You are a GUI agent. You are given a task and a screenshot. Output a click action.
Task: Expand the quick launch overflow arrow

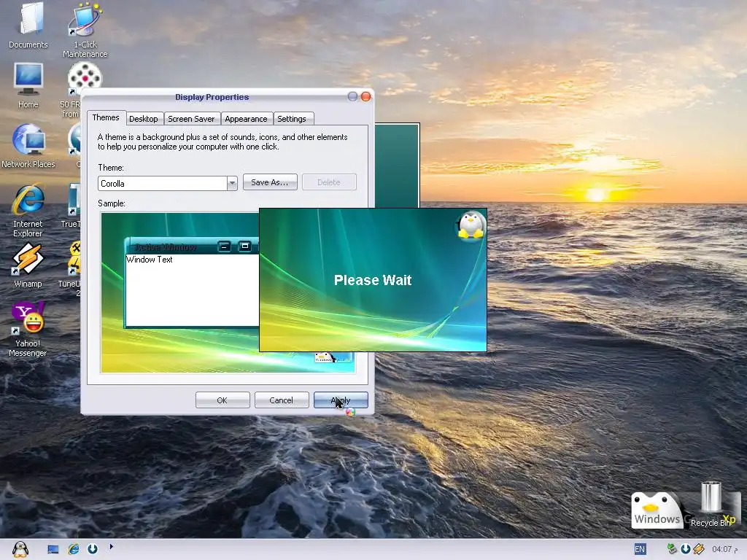111,547
